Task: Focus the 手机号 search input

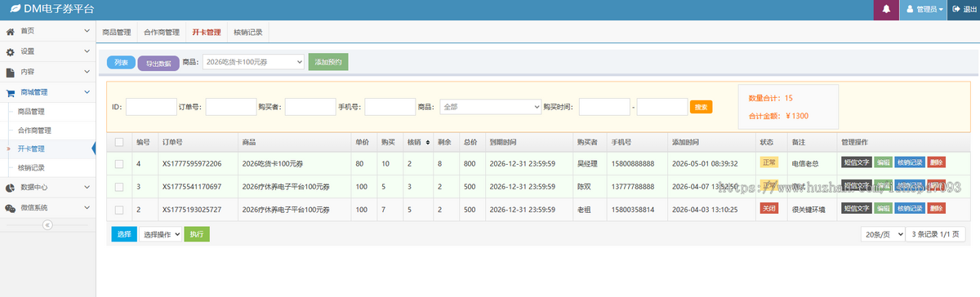Action: pyautogui.click(x=390, y=107)
